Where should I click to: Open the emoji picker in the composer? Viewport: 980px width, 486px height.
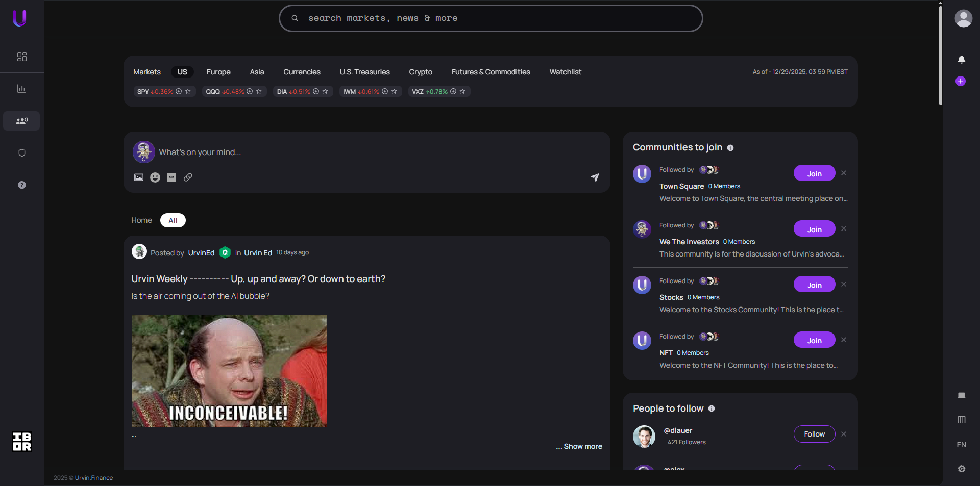[x=155, y=177]
